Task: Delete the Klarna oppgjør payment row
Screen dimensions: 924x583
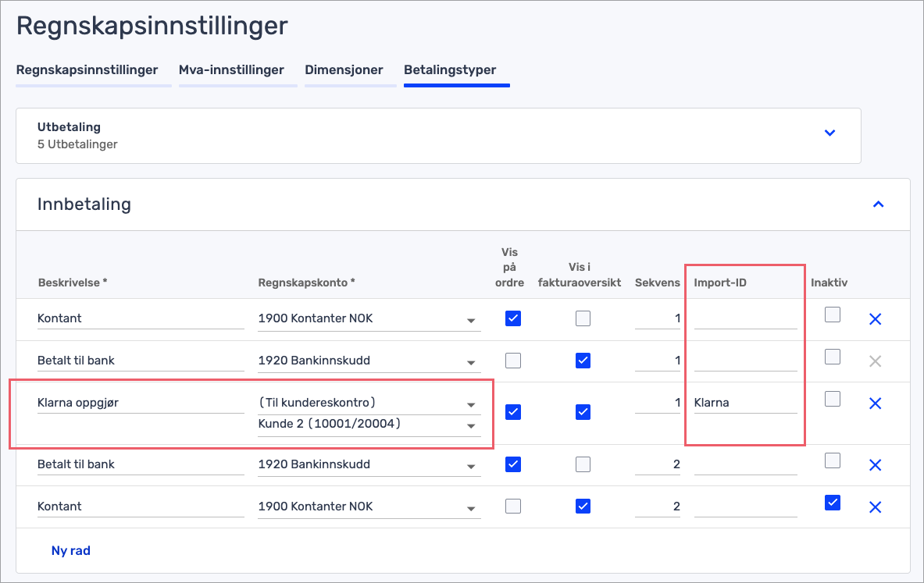Action: pos(875,403)
